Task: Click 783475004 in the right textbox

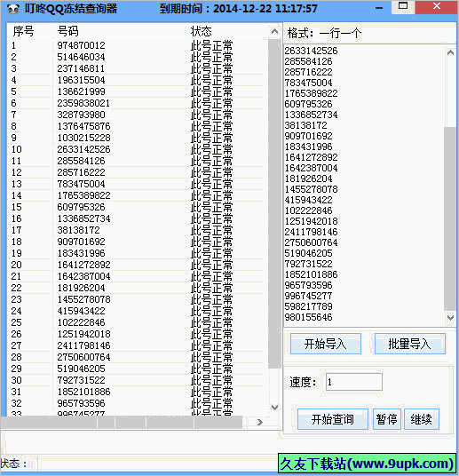Action: [308, 83]
